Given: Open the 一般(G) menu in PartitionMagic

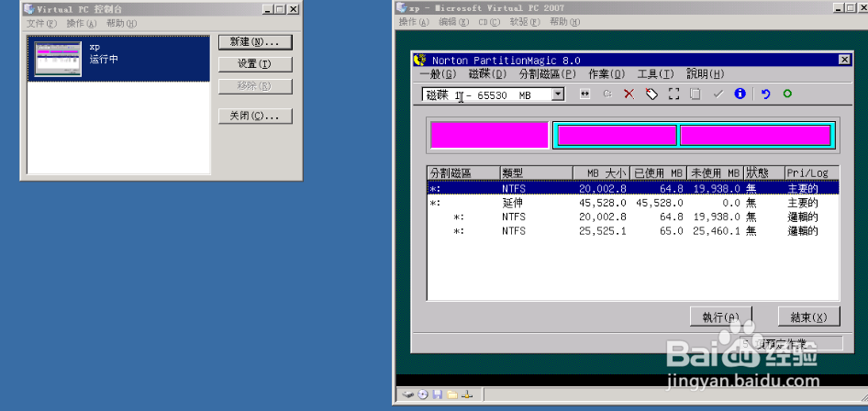Looking at the screenshot, I should point(438,74).
